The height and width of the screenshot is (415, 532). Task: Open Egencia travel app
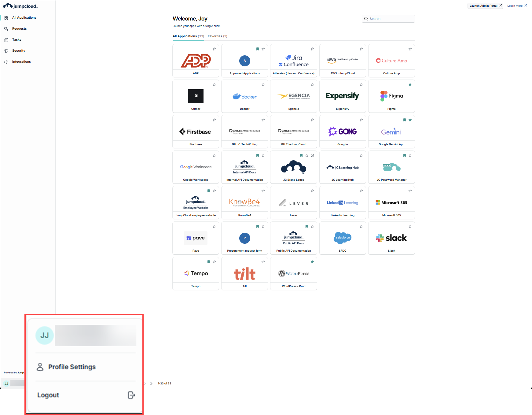(x=294, y=96)
